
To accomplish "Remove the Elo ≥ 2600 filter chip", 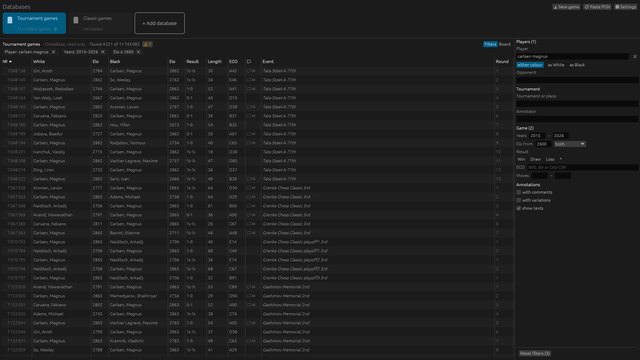I will coord(138,52).
